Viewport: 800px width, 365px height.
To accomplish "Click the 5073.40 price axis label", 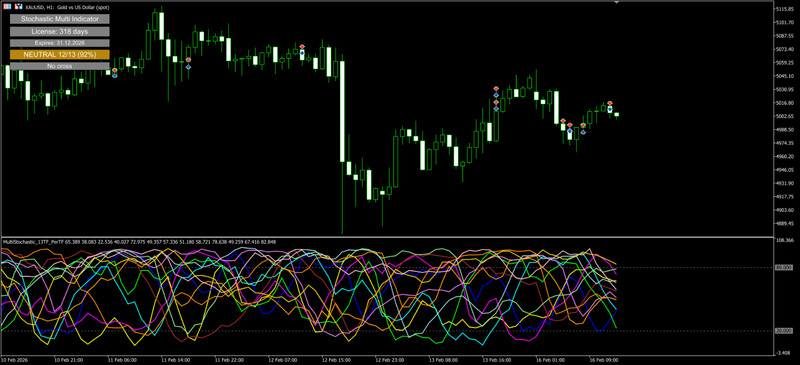I will 785,50.
